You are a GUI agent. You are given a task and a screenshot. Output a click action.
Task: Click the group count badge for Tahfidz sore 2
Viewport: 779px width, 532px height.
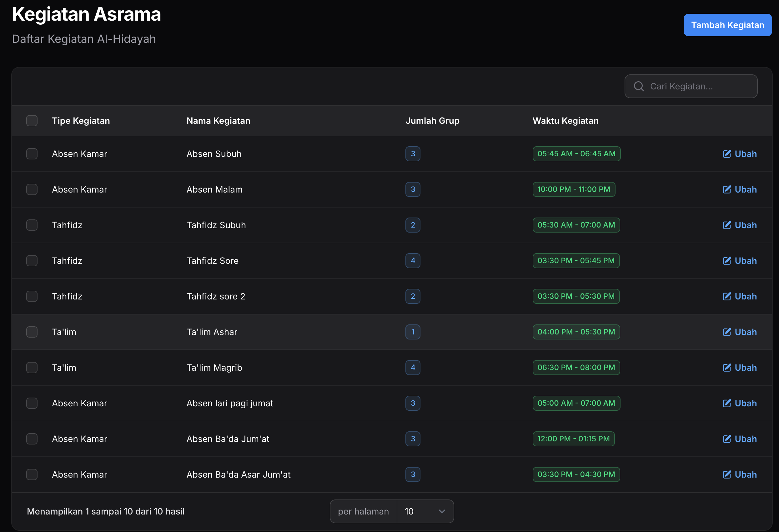click(413, 296)
